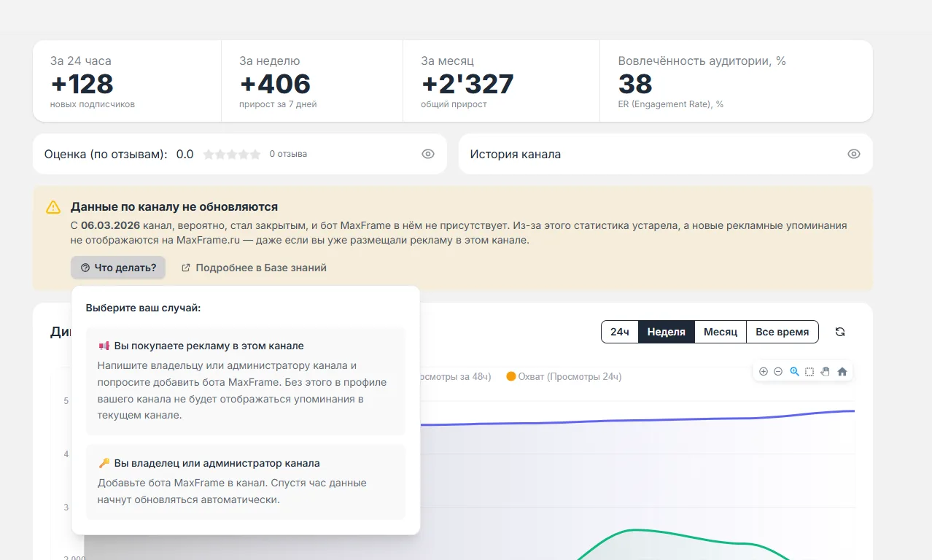
Task: Click the 06.03.2026 date in the warning
Action: coord(111,225)
